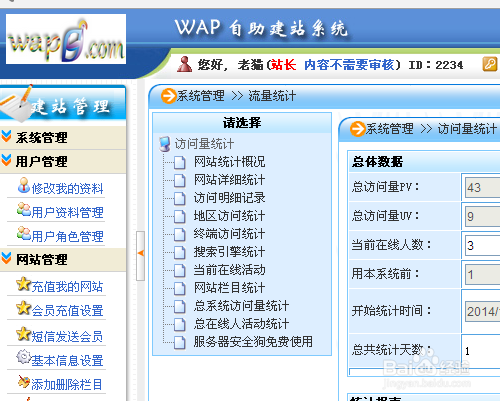
Task: Open 基本信息设置 link
Action: point(67,361)
